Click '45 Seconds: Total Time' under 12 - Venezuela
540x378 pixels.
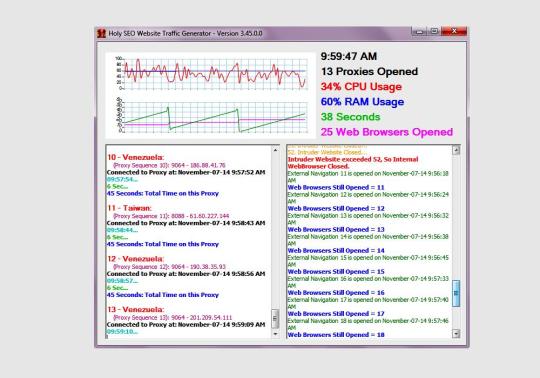(163, 295)
